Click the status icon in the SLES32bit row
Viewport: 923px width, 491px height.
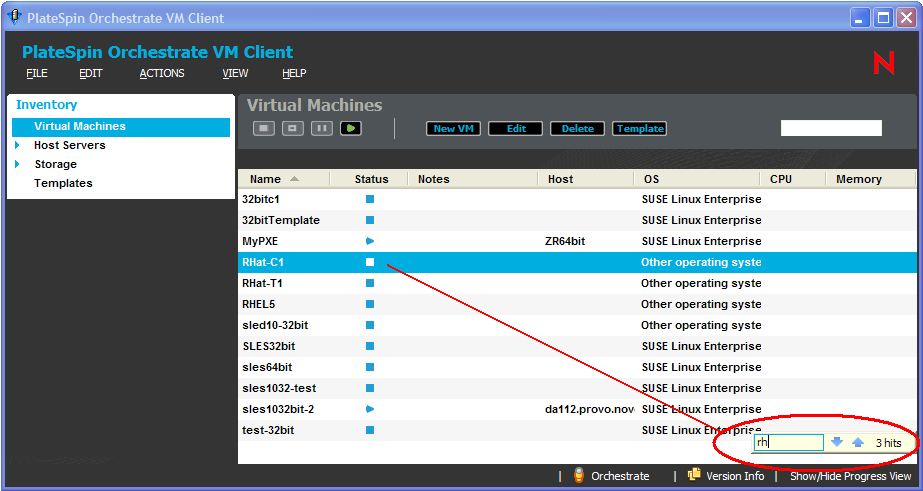[x=370, y=346]
